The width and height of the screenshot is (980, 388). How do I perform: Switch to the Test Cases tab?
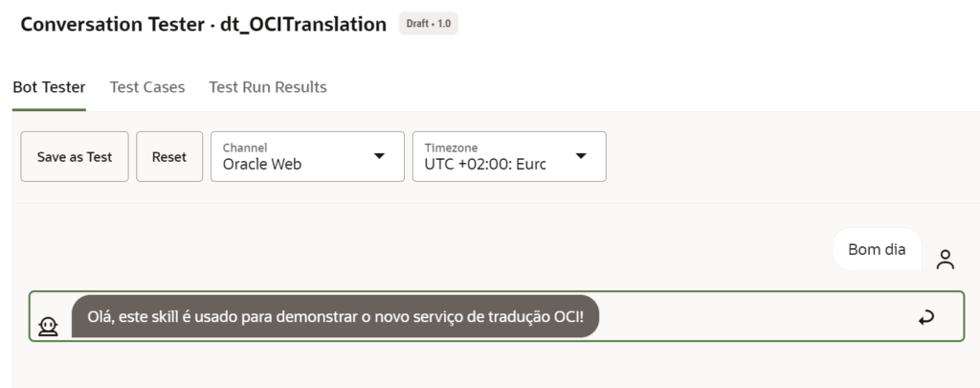147,87
